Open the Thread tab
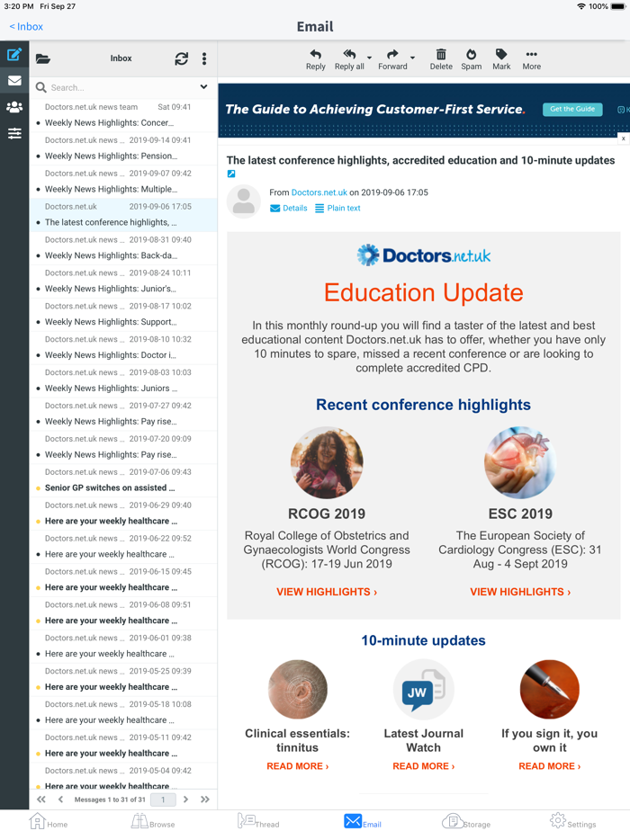Screen dimensions: 630x840 pyautogui.click(x=258, y=822)
